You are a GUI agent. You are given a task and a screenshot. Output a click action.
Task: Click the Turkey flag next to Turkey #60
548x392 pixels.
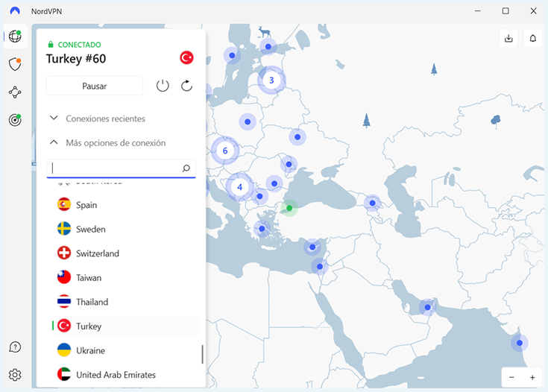coord(186,57)
